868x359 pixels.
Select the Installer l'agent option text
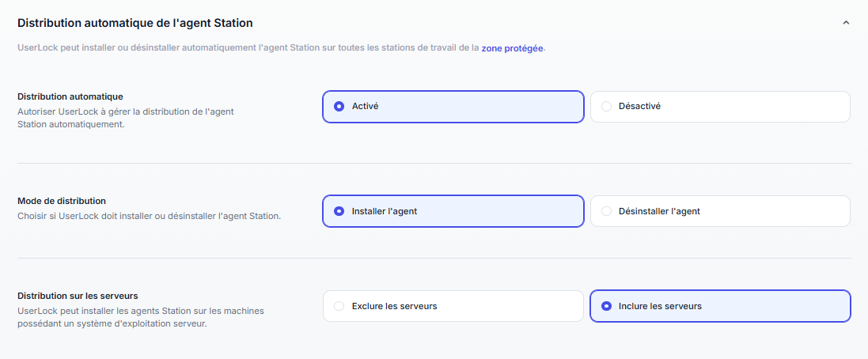pos(385,211)
